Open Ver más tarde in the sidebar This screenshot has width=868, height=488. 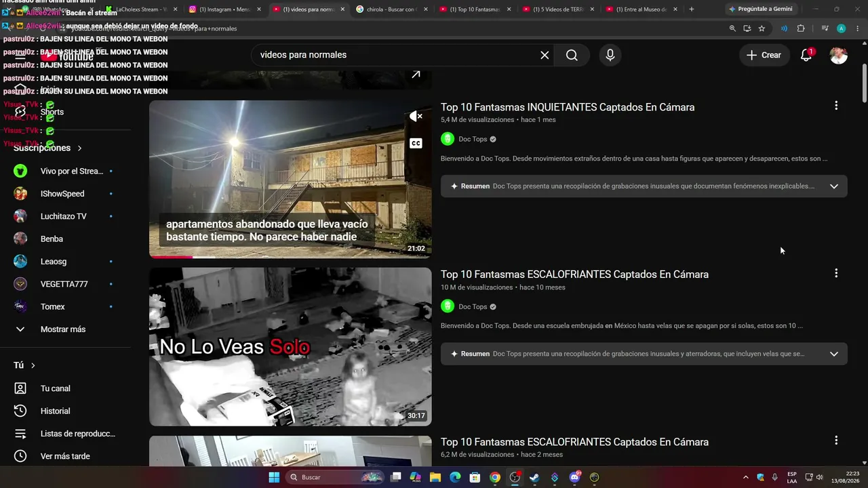65,456
